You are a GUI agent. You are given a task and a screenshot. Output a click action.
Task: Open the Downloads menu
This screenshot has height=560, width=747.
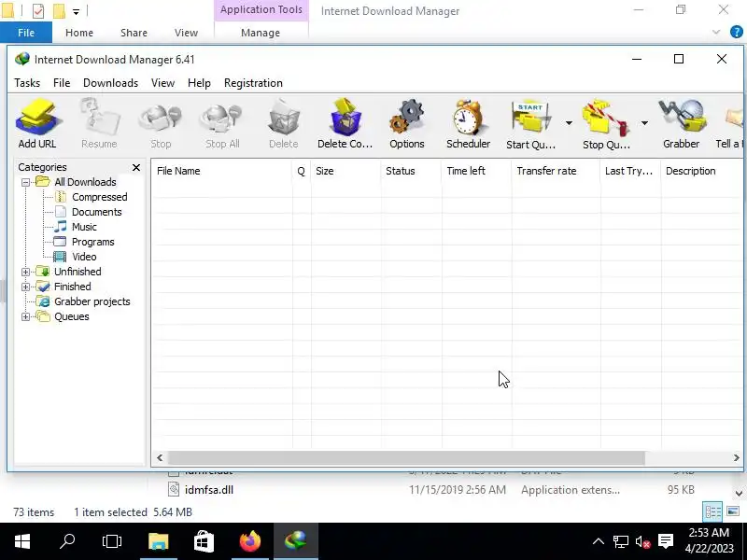pos(110,83)
